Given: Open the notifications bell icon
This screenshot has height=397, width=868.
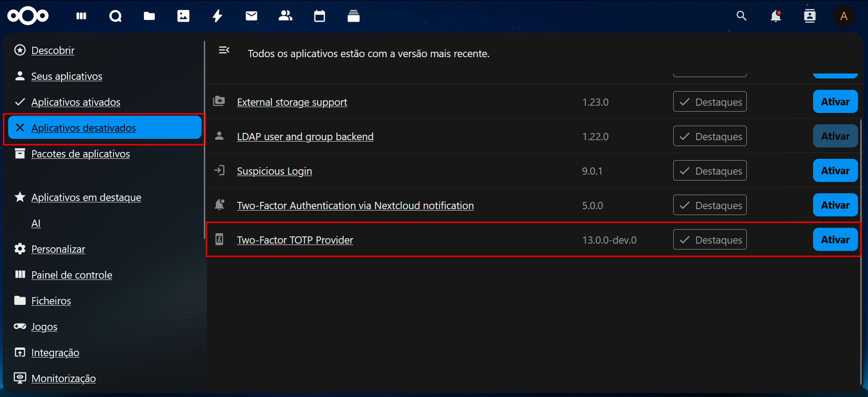Looking at the screenshot, I should tap(776, 16).
